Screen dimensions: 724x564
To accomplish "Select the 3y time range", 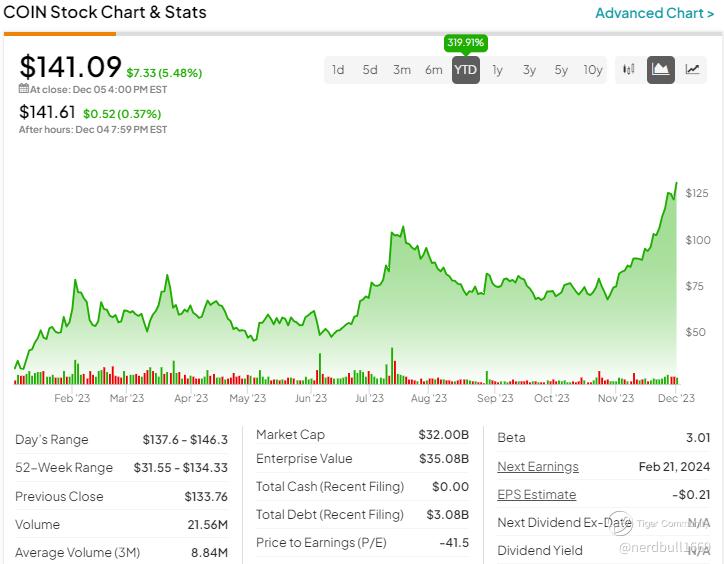I will [x=529, y=70].
